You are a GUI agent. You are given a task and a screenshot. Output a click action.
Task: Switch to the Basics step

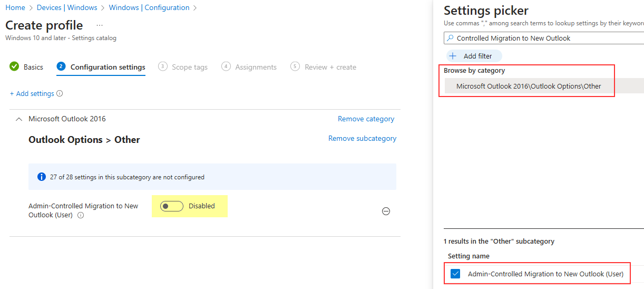click(x=26, y=67)
